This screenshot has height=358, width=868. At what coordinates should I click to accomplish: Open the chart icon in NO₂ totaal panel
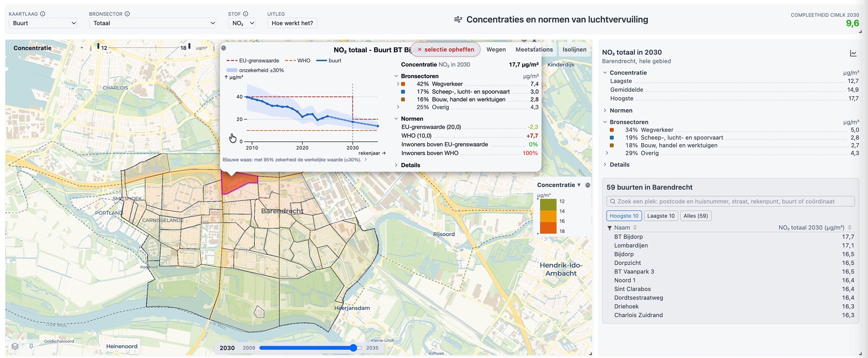point(853,53)
